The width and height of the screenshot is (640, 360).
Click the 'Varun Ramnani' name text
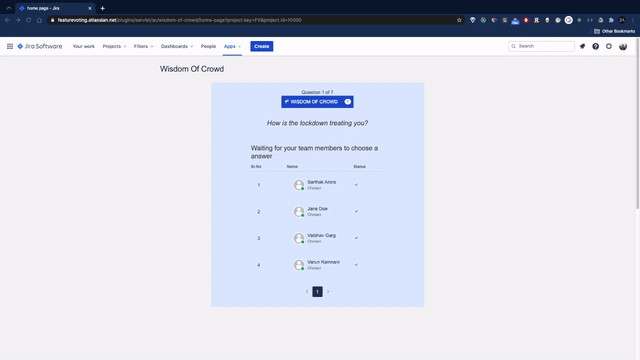323,262
